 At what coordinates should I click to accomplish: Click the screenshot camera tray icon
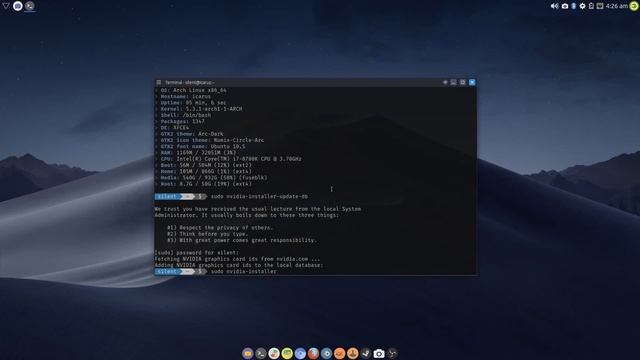[565, 6]
